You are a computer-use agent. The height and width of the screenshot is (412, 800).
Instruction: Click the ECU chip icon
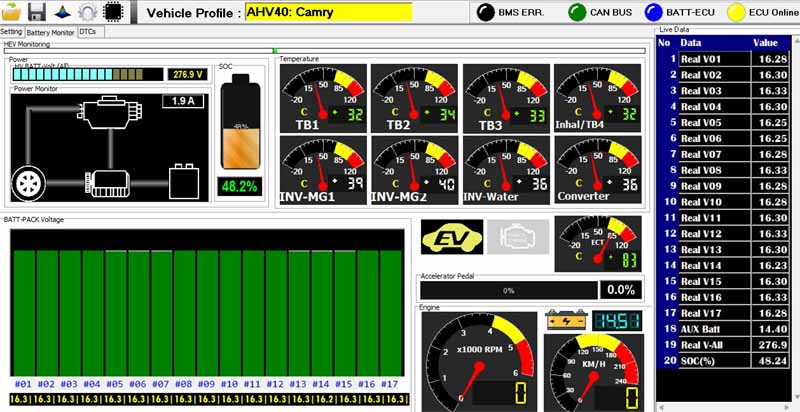pos(113,12)
